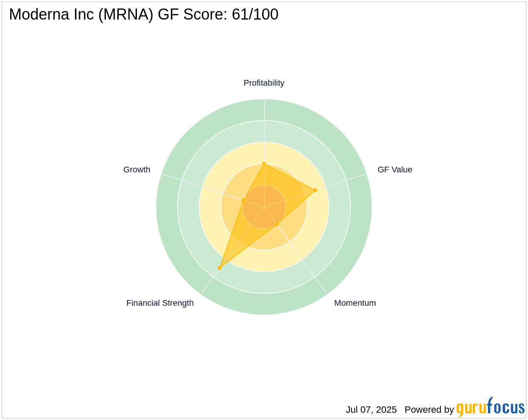Select the Growth data point marker
The height and width of the screenshot is (420, 528).
pyautogui.click(x=244, y=200)
